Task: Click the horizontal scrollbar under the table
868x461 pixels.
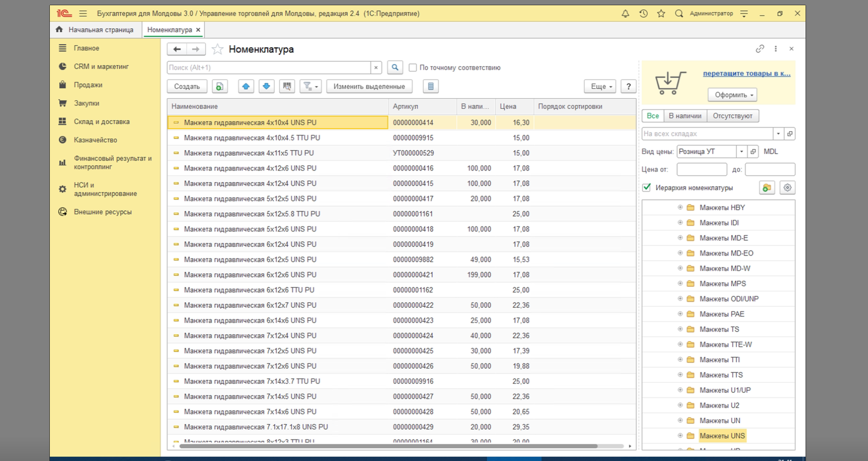Action: click(388, 446)
